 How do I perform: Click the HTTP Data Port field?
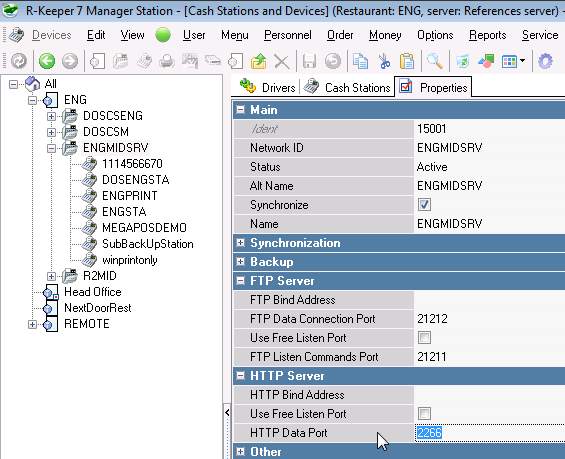pyautogui.click(x=490, y=433)
